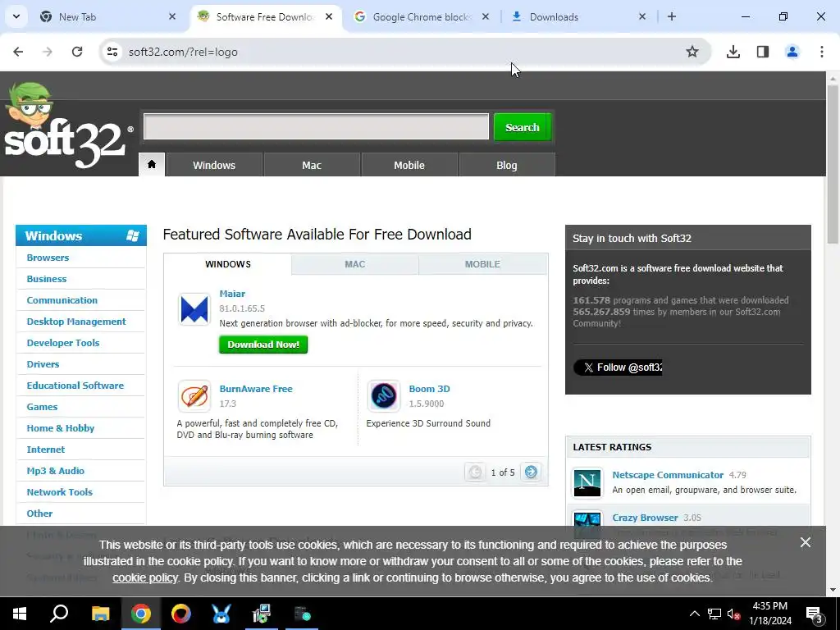Click Follow @soft32 button

618,367
